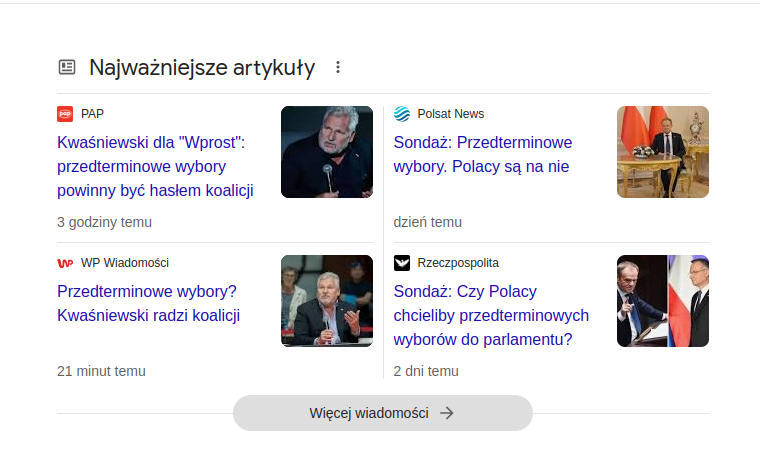Open the three-dot options menu
This screenshot has height=449, width=760.
pyautogui.click(x=338, y=67)
